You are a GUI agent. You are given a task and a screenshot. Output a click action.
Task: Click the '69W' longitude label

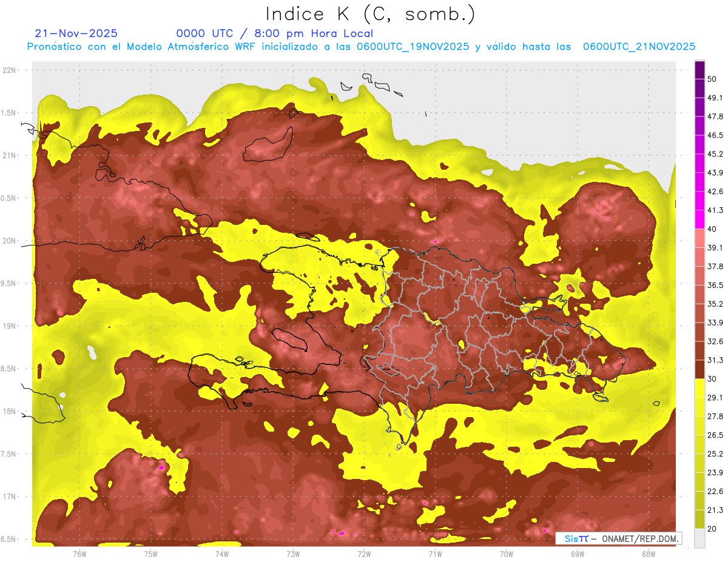tap(577, 554)
